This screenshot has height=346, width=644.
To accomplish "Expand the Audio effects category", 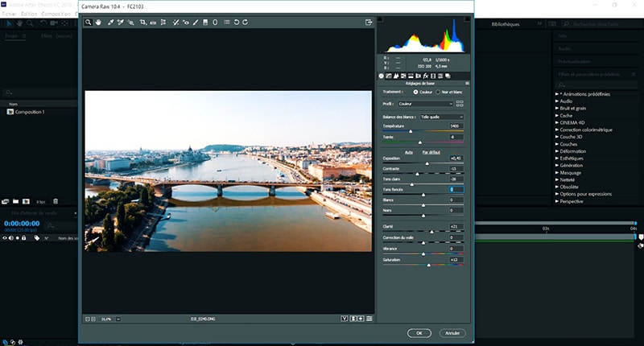I will click(558, 101).
